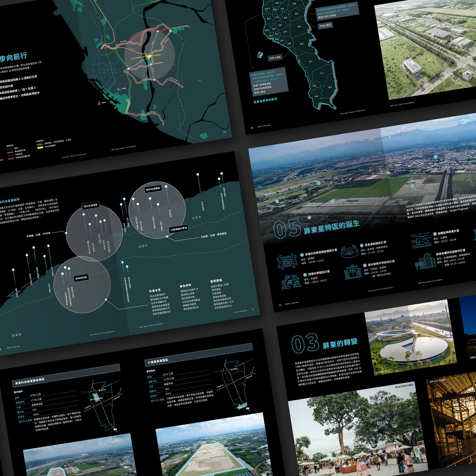Click marker C on the aerial farmland photo

point(413,186)
